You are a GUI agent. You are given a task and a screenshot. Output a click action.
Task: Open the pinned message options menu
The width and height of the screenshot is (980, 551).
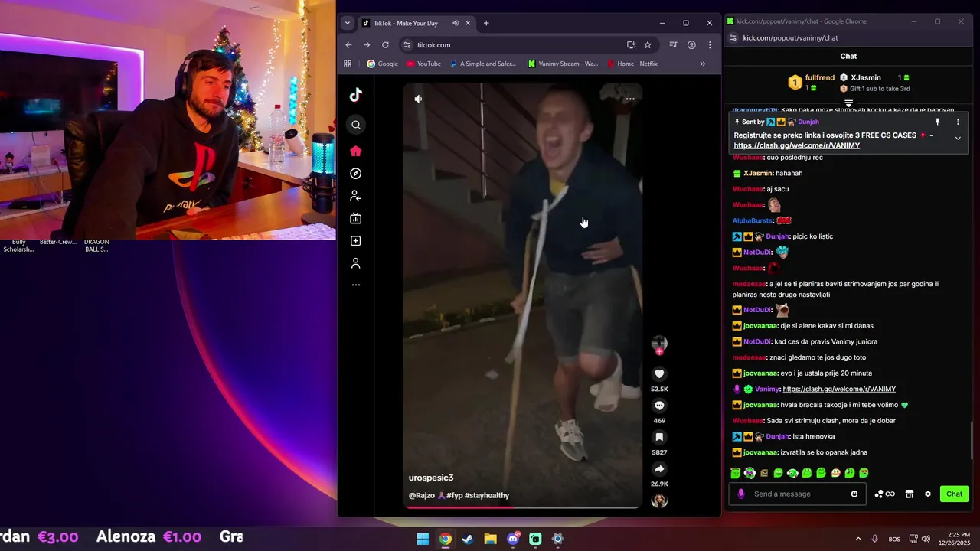pyautogui.click(x=958, y=122)
